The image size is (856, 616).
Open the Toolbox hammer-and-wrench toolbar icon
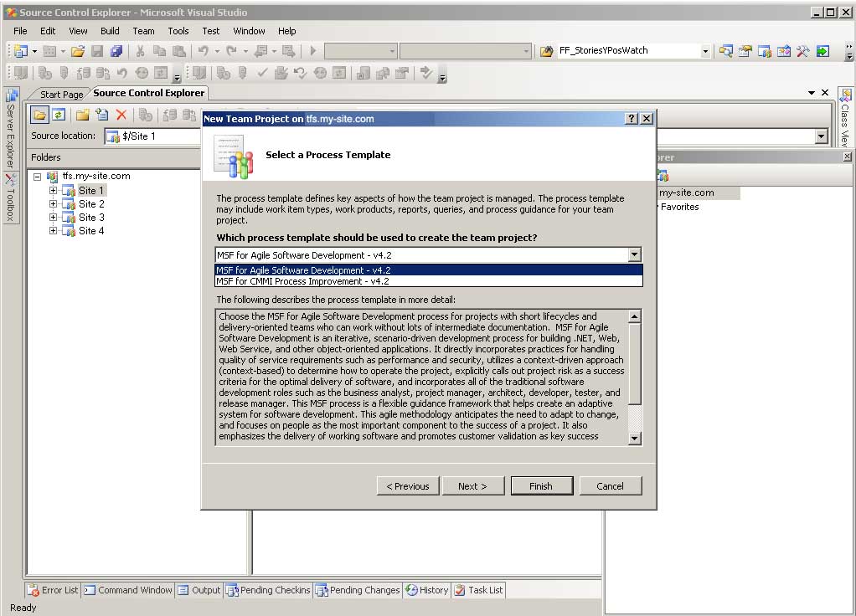coord(802,51)
